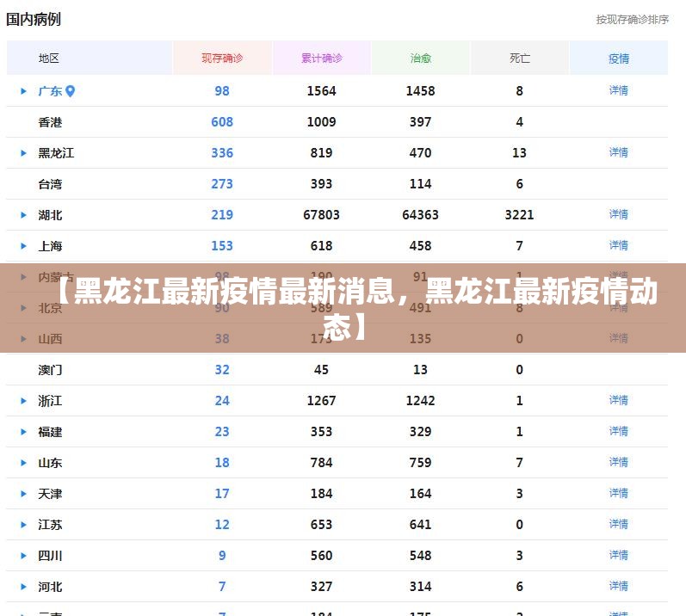Open 详情 link for 天津
Screen dimensions: 686x616
click(x=619, y=494)
